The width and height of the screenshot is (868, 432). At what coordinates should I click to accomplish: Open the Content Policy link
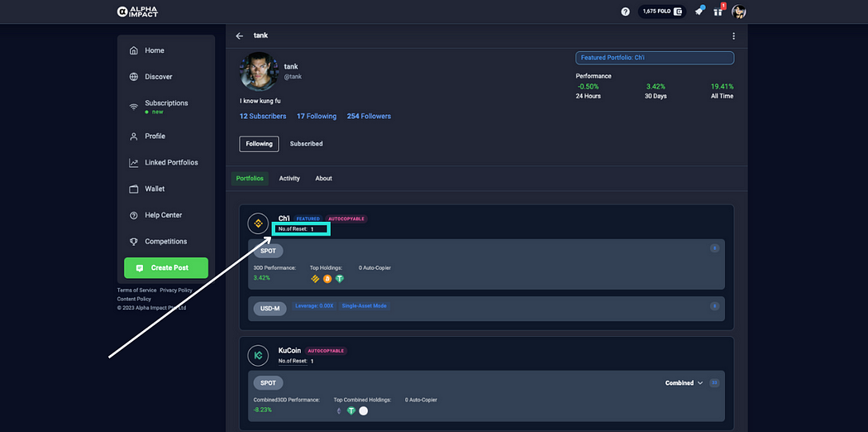click(134, 299)
